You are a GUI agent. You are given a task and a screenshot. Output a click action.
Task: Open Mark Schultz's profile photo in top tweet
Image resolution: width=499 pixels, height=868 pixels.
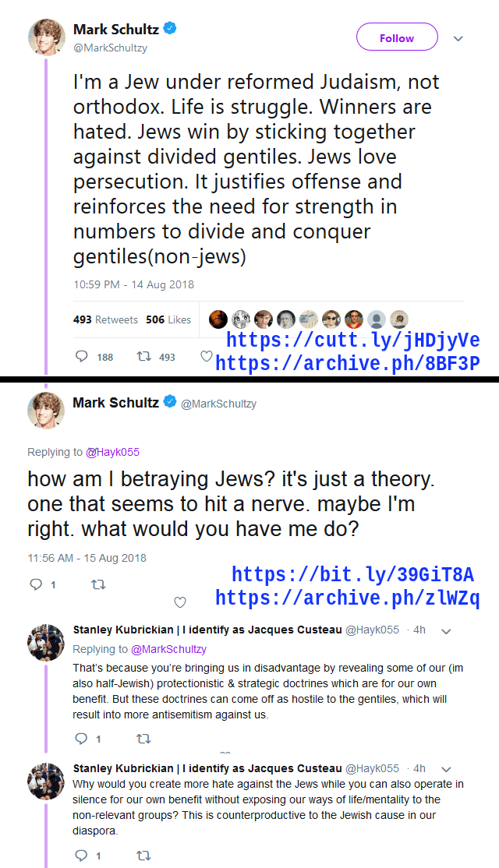coord(47,37)
